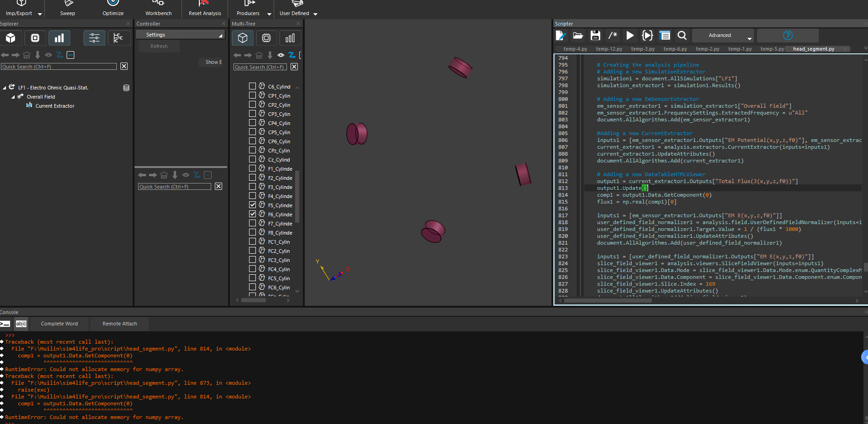
Task: Click Explorer home navigation icon
Action: click(x=26, y=55)
